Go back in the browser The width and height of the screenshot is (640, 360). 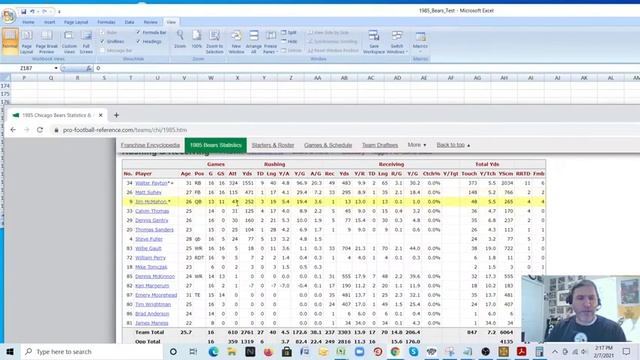(x=13, y=130)
